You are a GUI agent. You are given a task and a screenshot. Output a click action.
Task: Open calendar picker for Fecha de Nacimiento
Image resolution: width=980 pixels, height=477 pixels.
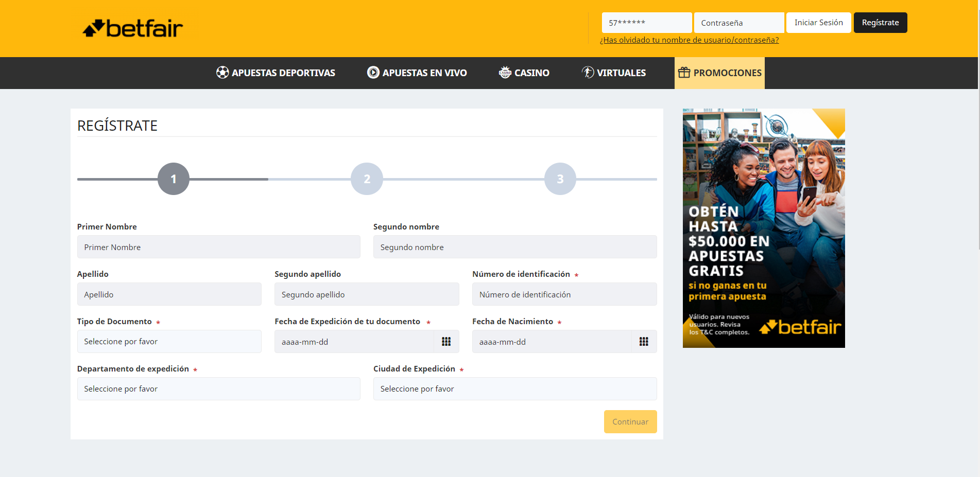click(x=644, y=342)
